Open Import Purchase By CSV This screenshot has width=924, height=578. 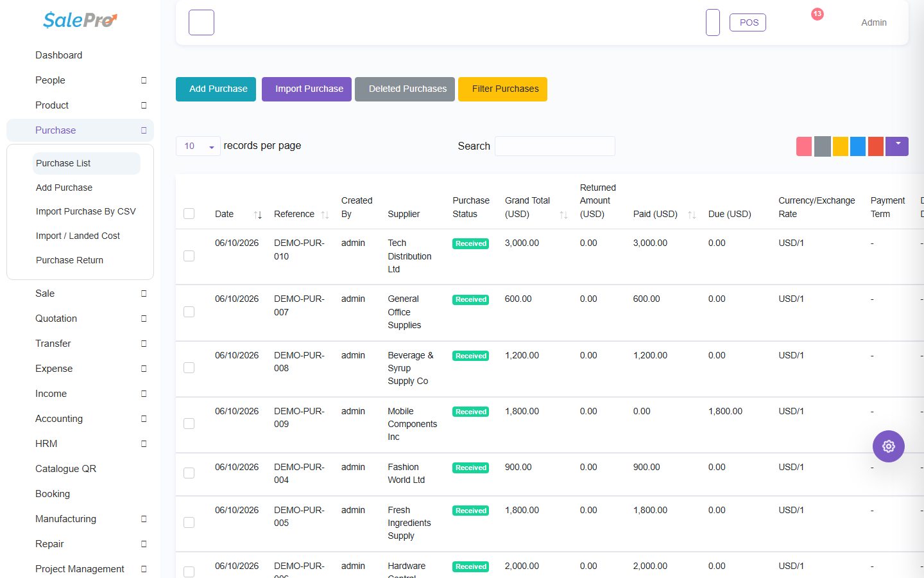(x=86, y=211)
